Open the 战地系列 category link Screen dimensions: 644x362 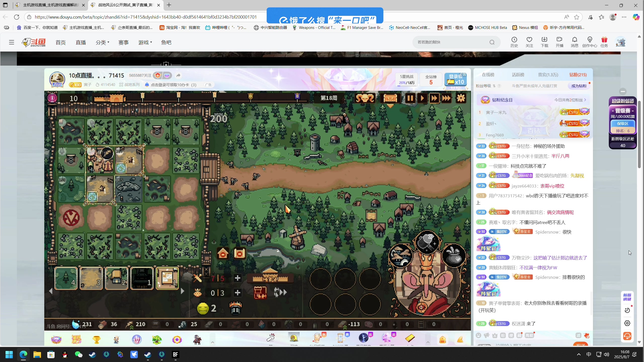129,85
